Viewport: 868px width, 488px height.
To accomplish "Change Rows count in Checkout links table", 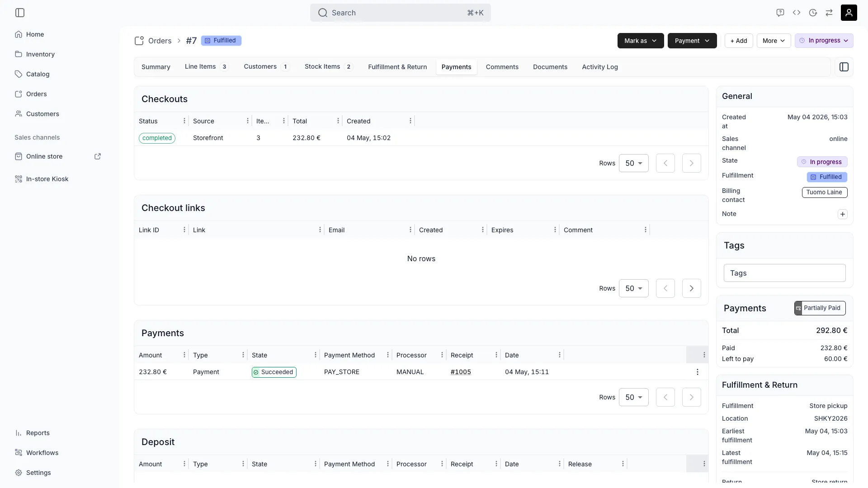I will 633,288.
